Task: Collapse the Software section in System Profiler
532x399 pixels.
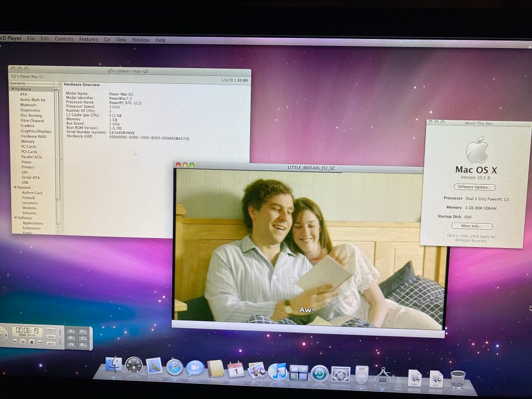Action: tap(16, 218)
